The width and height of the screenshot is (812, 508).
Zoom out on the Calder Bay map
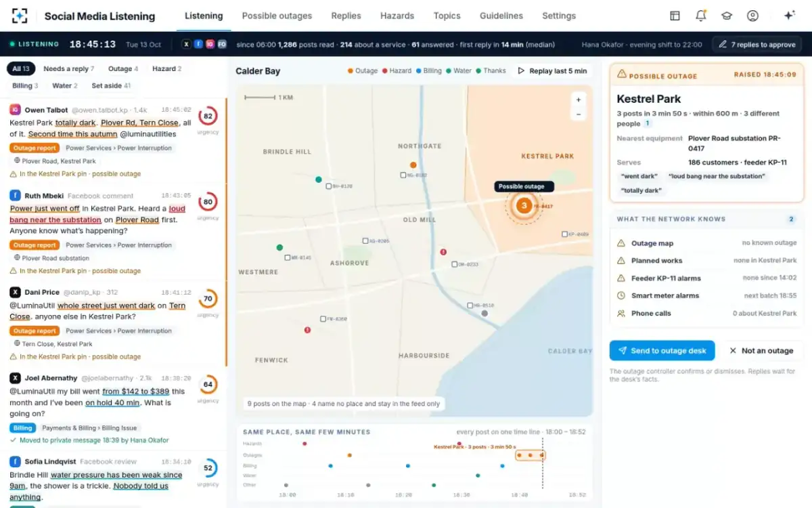click(x=579, y=114)
